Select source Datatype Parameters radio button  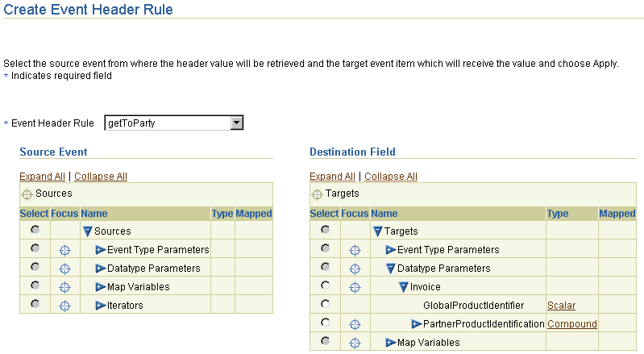coord(35,267)
